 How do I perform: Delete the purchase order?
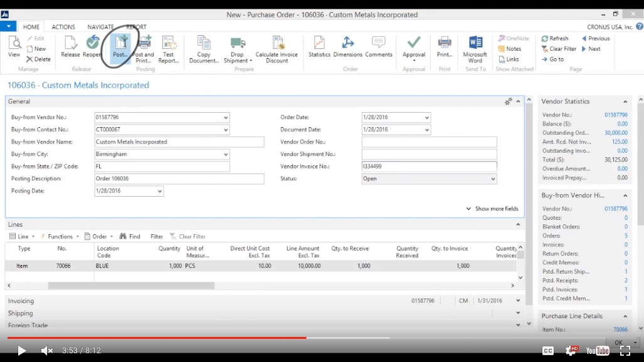[x=38, y=59]
